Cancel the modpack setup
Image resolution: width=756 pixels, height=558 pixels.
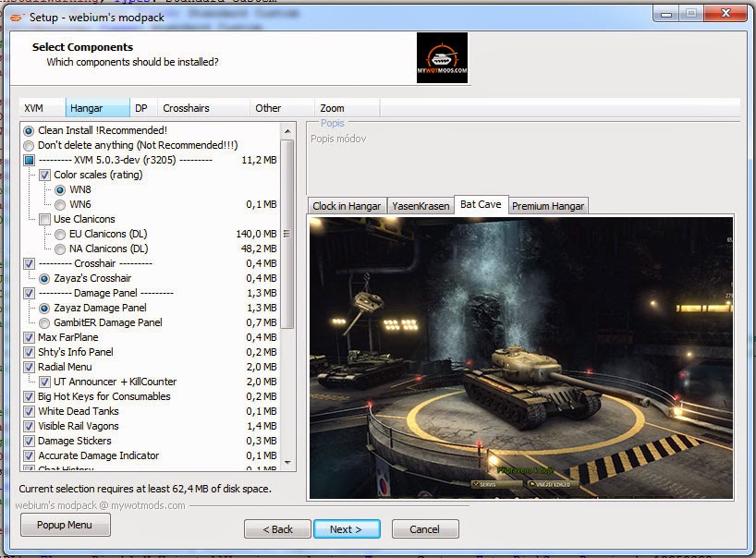point(425,529)
